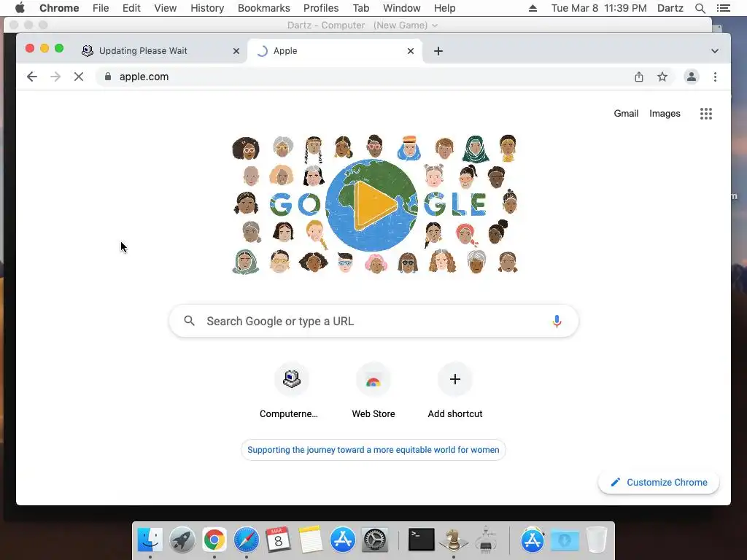
Task: Open a new tab with the plus button
Action: pos(438,51)
